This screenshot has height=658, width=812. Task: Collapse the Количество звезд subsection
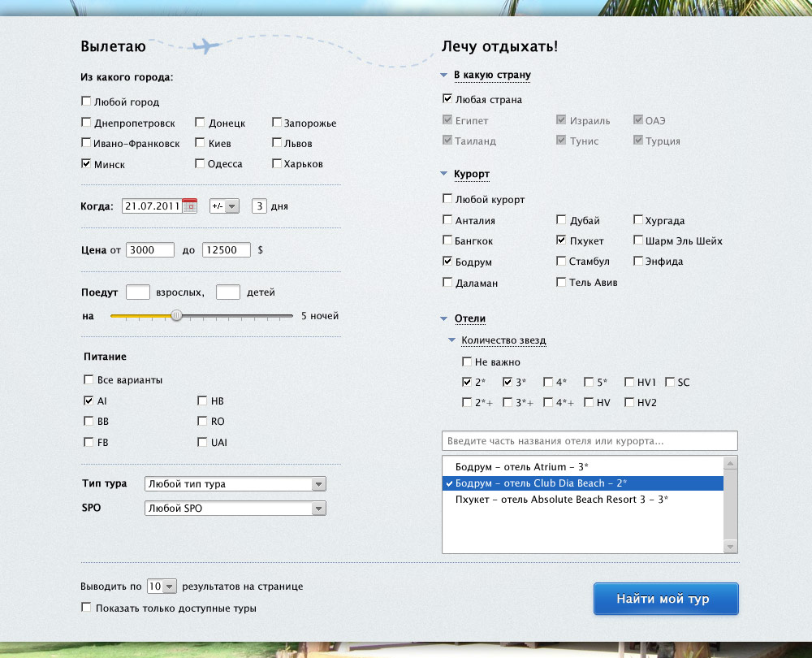pyautogui.click(x=452, y=340)
